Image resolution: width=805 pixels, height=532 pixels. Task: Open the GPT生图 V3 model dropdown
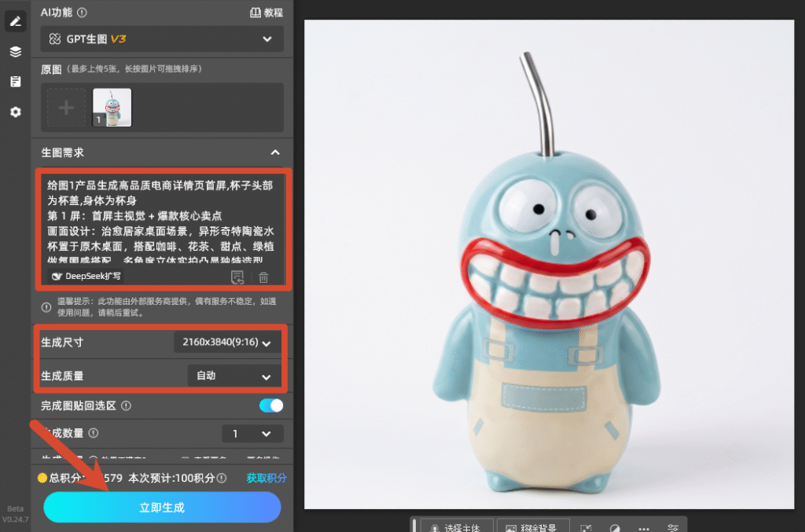162,39
